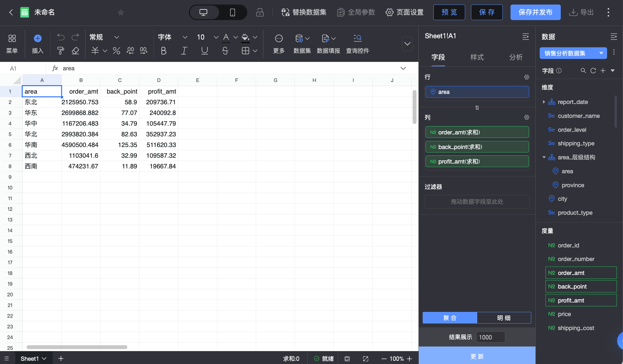Expand the report_date hierarchy node

coord(544,102)
